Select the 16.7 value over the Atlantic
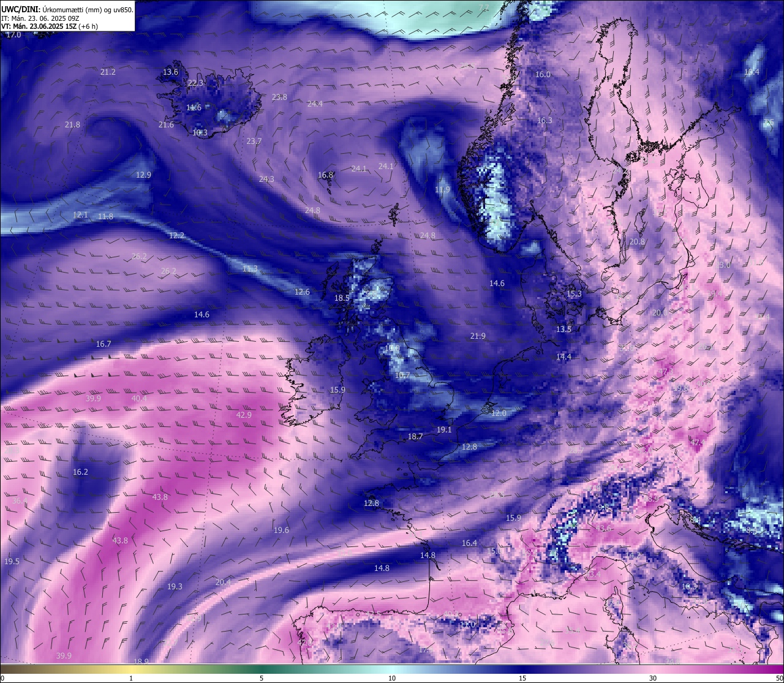 [104, 344]
